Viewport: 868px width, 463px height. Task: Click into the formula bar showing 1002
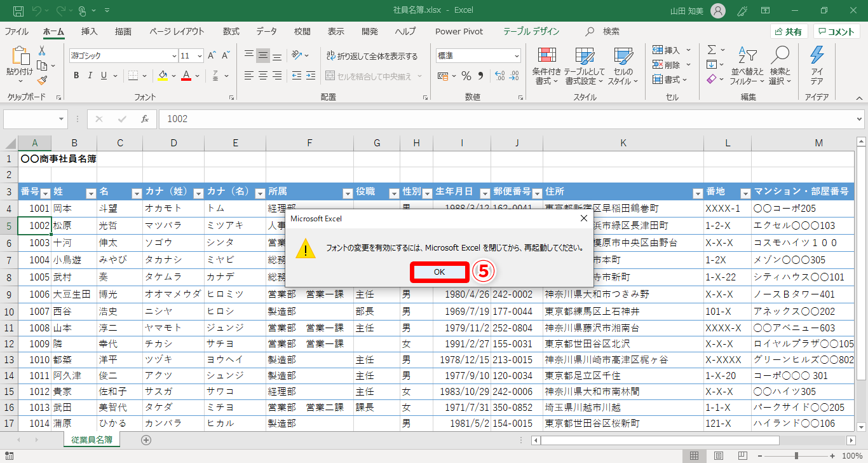pos(506,119)
